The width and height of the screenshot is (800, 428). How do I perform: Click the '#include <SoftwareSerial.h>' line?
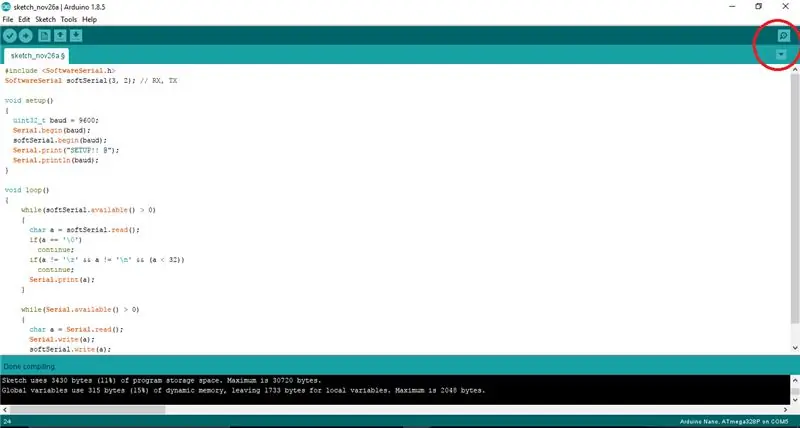(x=60, y=71)
